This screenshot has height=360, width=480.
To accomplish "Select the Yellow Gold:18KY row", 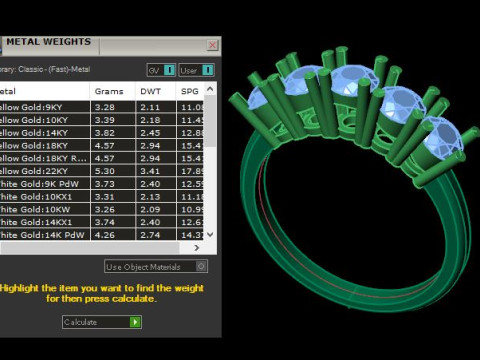I will (102, 145).
